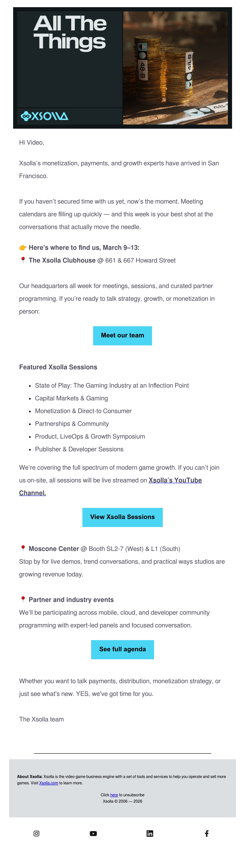Click the Meet our team button
The image size is (242, 868).
(123, 336)
